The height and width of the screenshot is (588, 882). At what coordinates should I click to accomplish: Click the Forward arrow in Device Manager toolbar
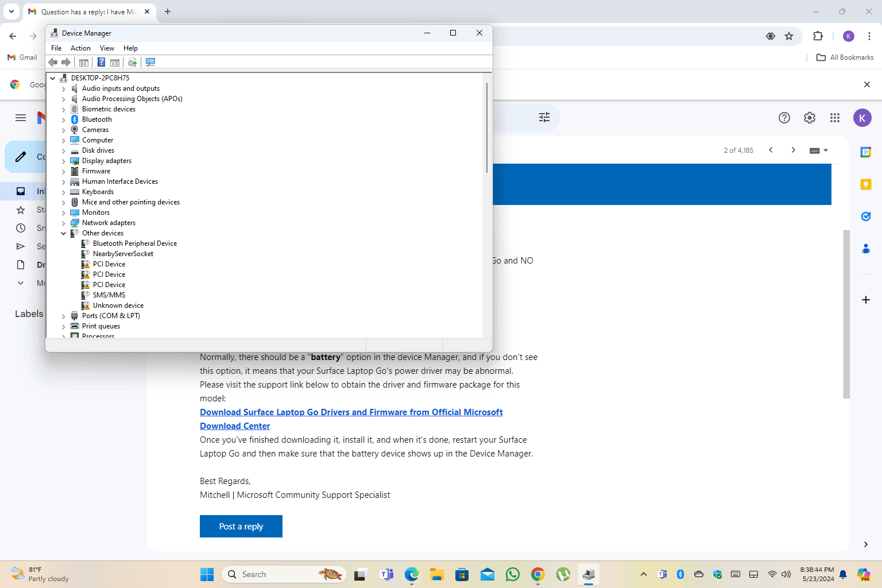click(66, 62)
